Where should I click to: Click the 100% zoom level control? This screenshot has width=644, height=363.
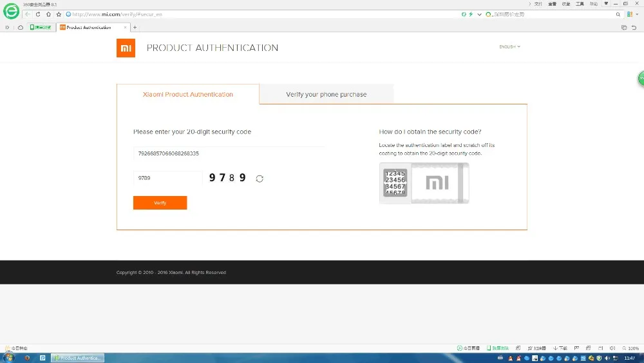pos(630,348)
